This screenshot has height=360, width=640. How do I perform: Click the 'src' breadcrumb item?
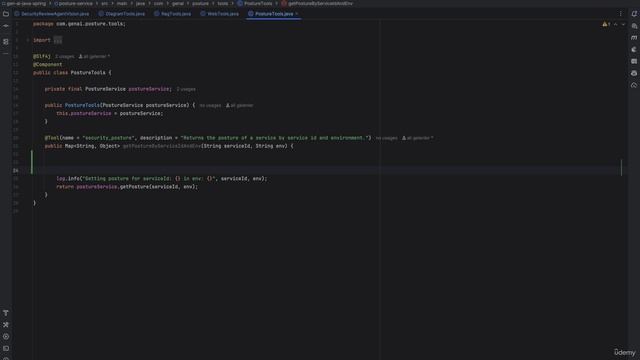[x=105, y=3]
